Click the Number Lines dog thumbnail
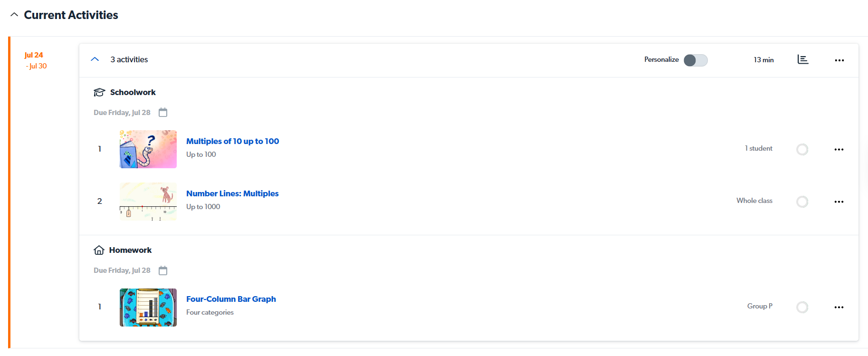This screenshot has width=868, height=356. coord(148,202)
